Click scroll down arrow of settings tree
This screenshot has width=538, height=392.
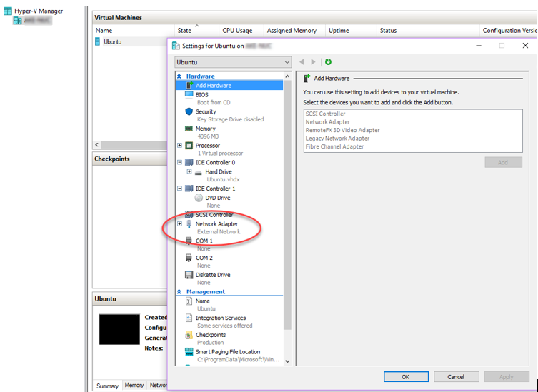coord(287,361)
